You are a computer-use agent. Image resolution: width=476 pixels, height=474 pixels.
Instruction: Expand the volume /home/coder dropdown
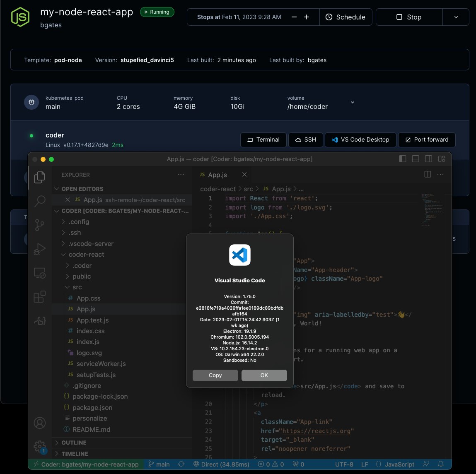[x=352, y=102]
